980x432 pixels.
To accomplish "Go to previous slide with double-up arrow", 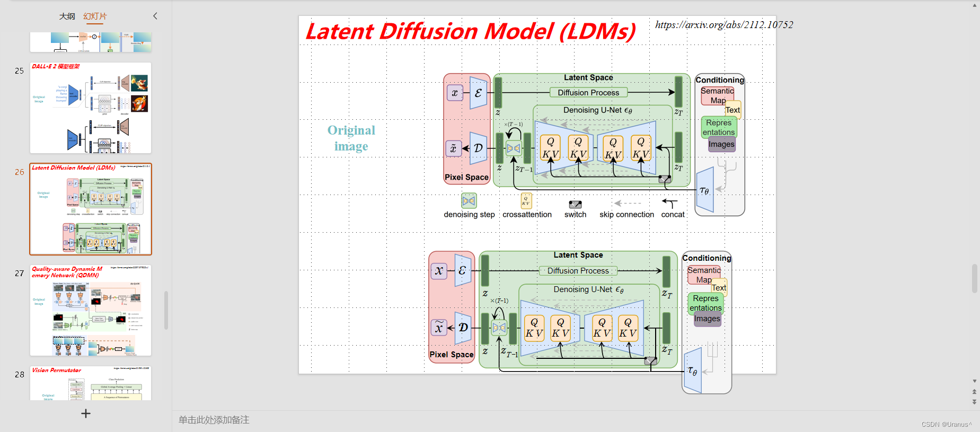I will tap(975, 392).
